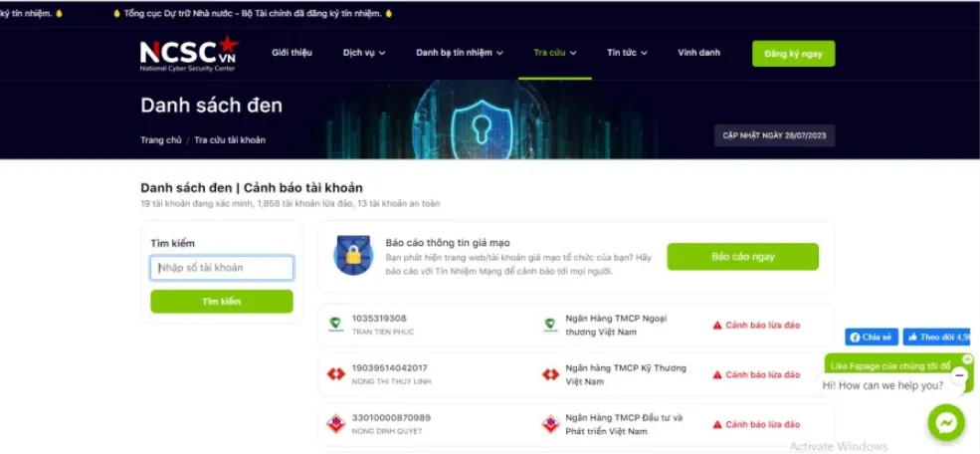Click Techcombank logo beside account 19039514042017

pos(335,374)
